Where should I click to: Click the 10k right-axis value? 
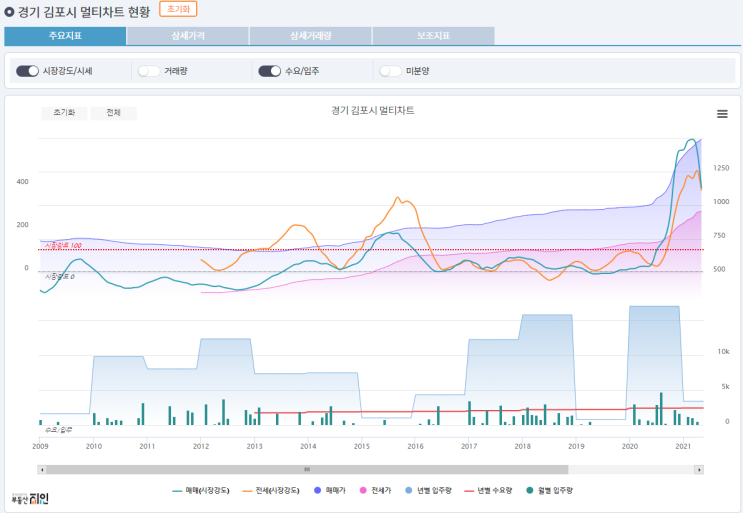724,351
